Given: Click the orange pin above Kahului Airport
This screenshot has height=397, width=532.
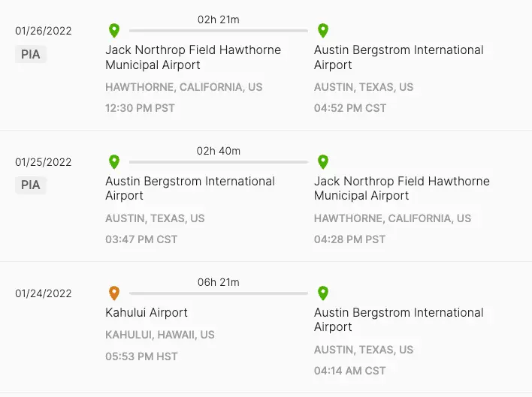Looking at the screenshot, I should pyautogui.click(x=114, y=293).
